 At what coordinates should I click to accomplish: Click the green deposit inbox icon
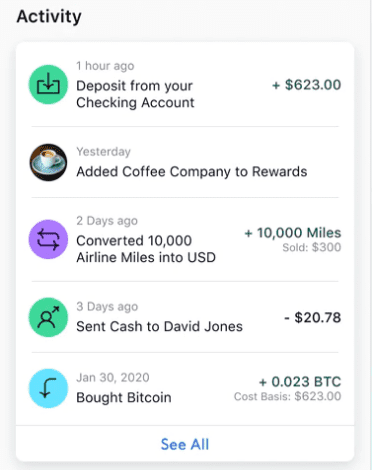click(x=48, y=85)
